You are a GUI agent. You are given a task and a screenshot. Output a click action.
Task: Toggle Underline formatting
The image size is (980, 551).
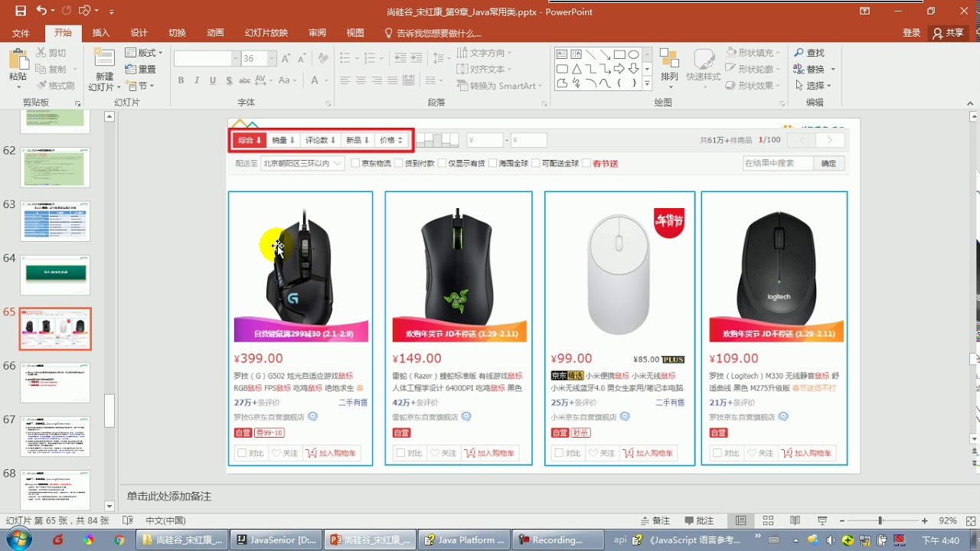[212, 80]
